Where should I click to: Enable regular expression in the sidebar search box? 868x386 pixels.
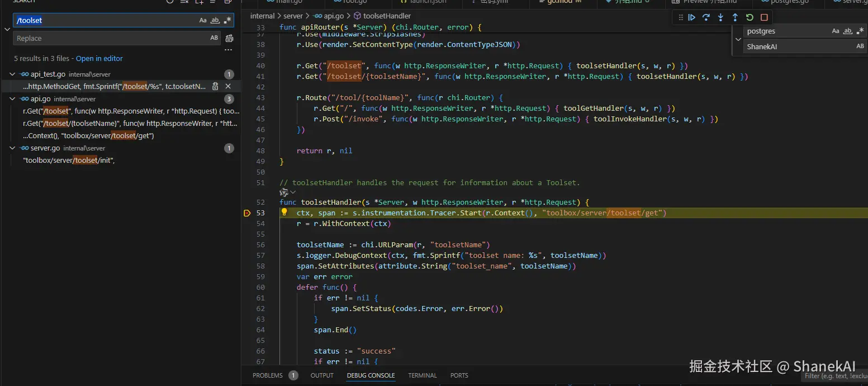[x=227, y=20]
